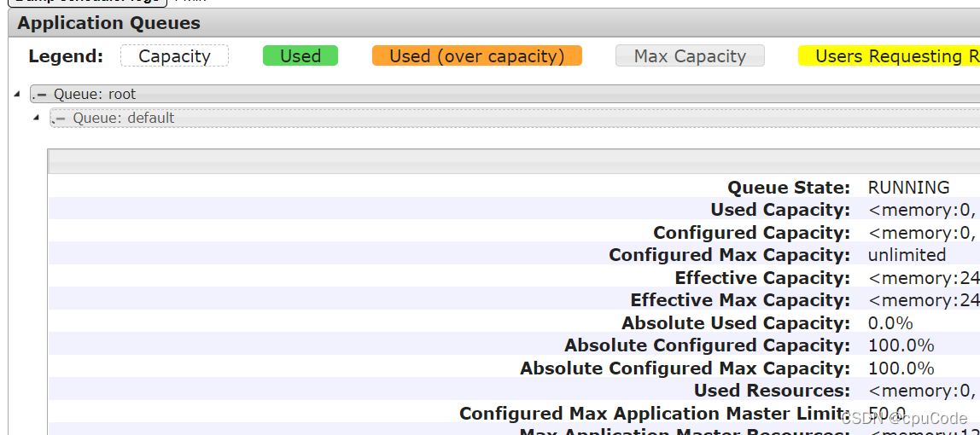Click the Absolute Configured Max Capacity 100.0% value
The width and height of the screenshot is (980, 435).
click(x=901, y=368)
